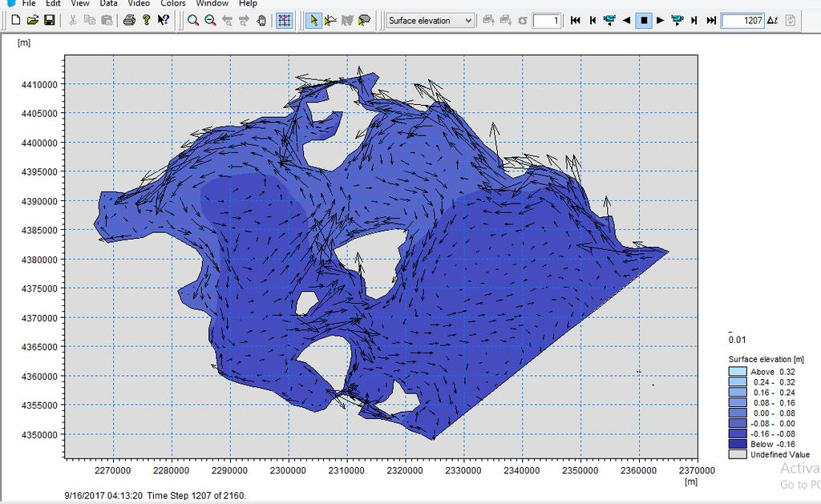Image resolution: width=821 pixels, height=504 pixels.
Task: Save with the floppy disk icon
Action: coord(49,20)
